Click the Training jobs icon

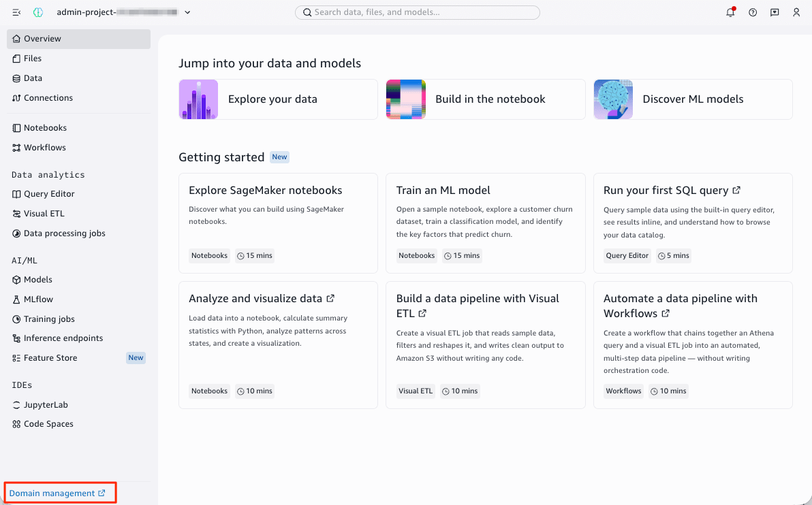click(x=16, y=319)
